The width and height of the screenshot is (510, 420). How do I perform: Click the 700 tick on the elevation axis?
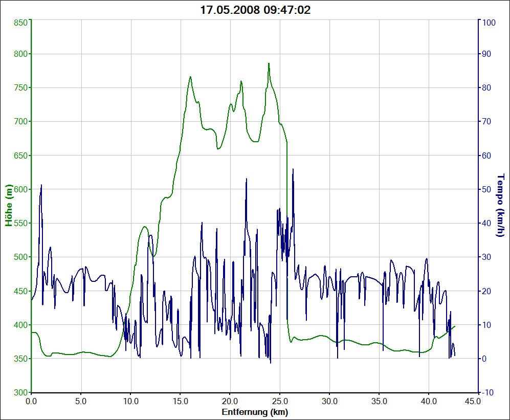click(19, 121)
